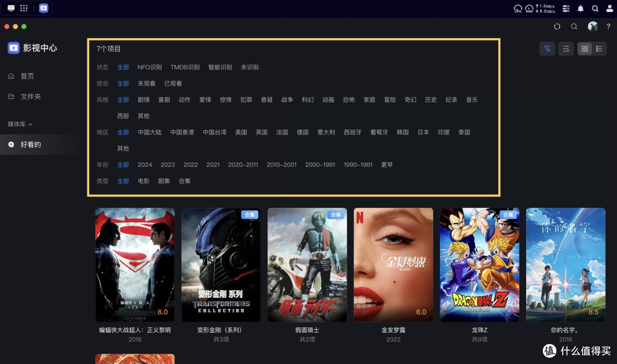Screen dimensions: 617x364
Task: Switch to list view layout
Action: click(599, 49)
